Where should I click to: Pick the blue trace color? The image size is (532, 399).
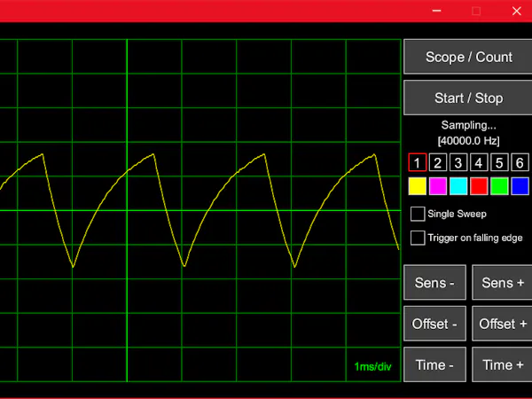520,186
